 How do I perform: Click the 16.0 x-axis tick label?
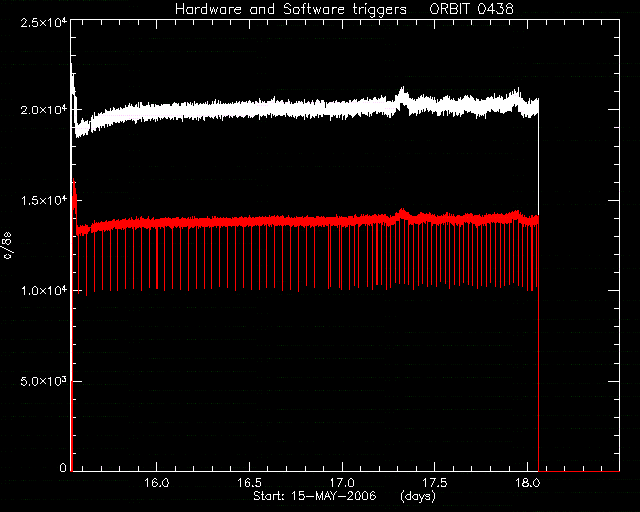tap(156, 483)
